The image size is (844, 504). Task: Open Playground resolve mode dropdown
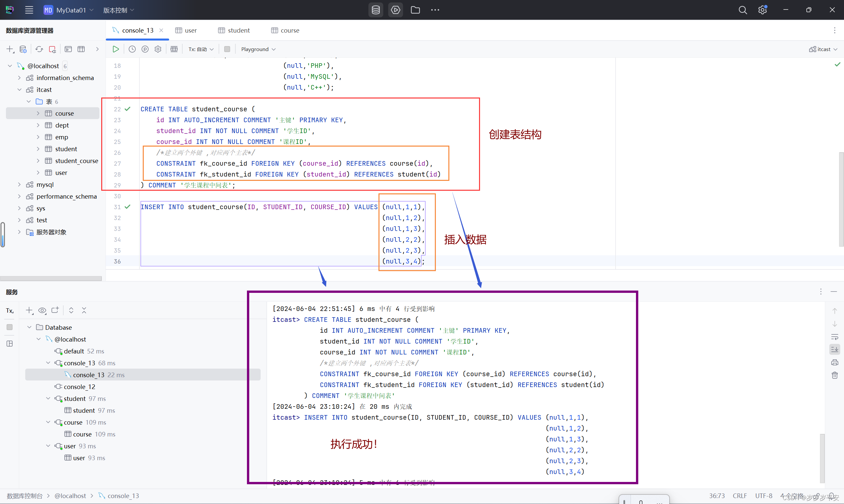coord(258,49)
